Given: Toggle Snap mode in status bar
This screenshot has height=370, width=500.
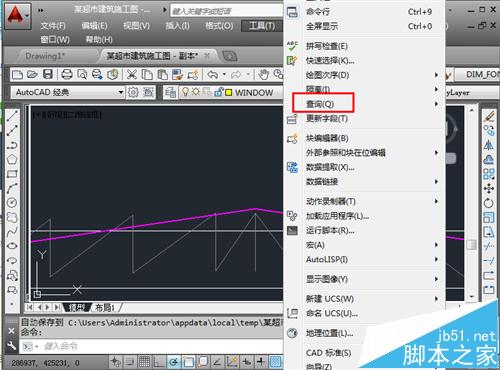Looking at the screenshot, I should pyautogui.click(x=130, y=362).
